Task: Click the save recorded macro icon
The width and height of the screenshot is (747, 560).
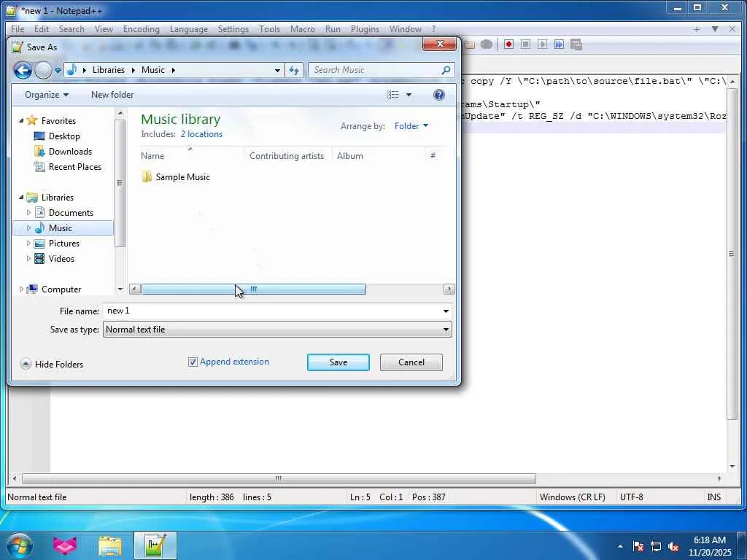Action: point(576,44)
